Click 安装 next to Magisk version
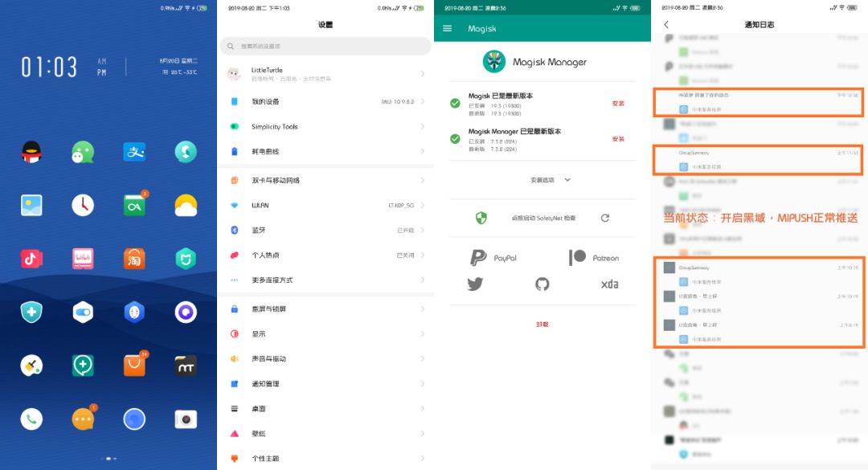 pos(618,104)
